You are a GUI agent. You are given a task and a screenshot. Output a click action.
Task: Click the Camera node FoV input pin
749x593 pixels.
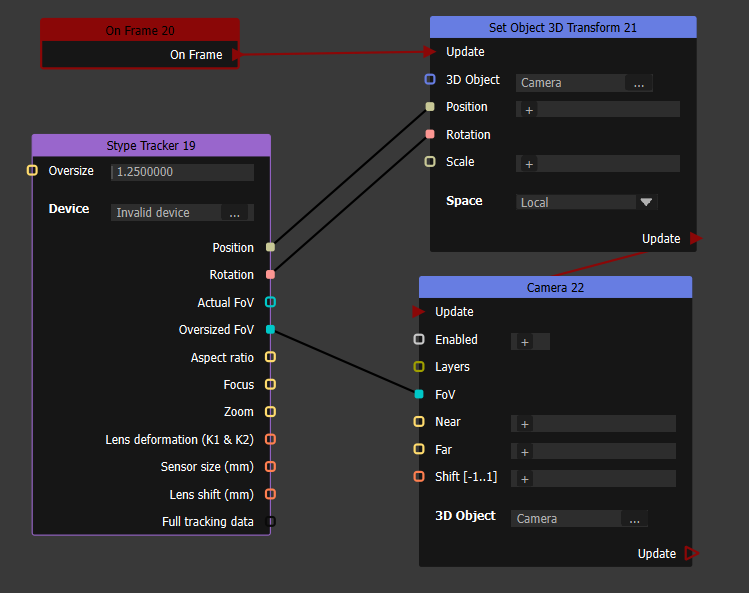click(419, 394)
